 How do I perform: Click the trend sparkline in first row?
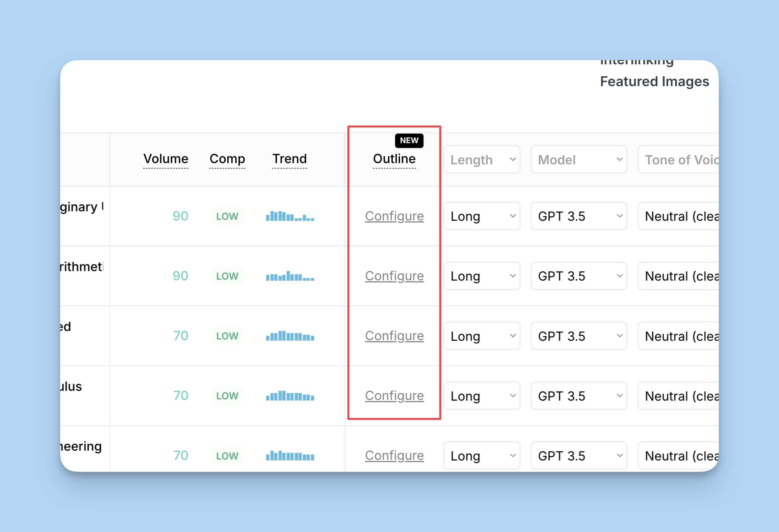[x=290, y=216]
